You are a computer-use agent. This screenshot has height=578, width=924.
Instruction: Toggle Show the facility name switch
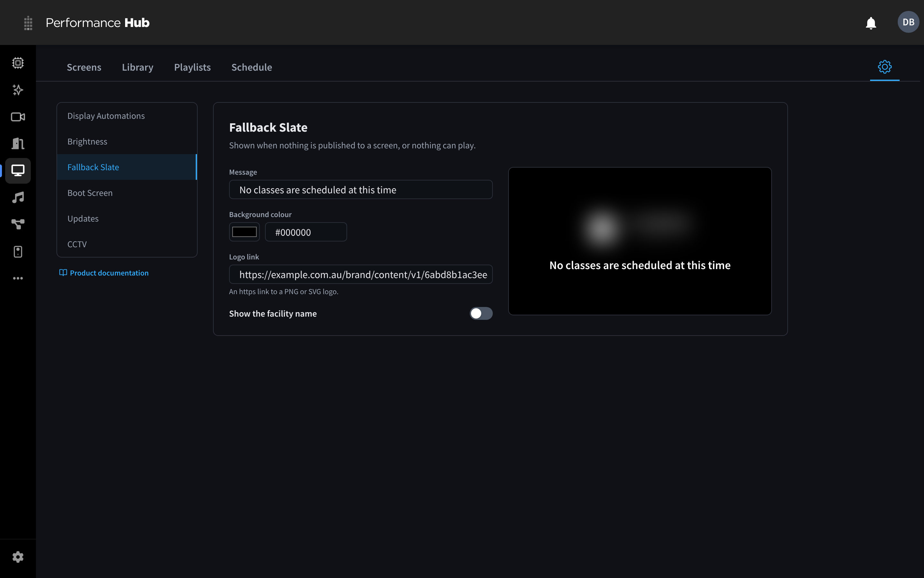click(x=481, y=313)
